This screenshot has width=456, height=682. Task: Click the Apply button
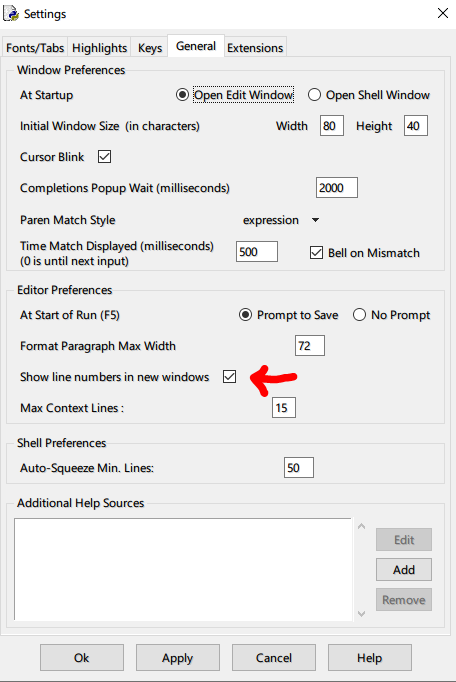point(178,658)
